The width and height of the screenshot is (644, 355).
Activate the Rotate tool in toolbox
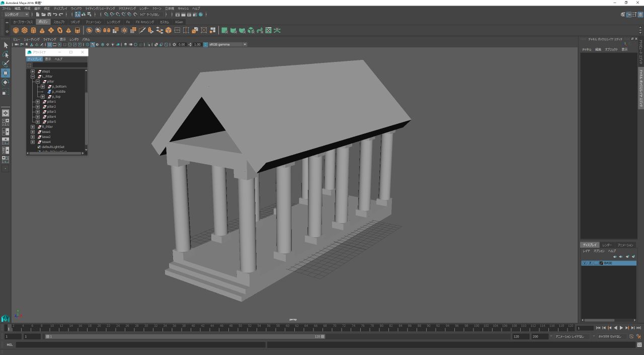(x=6, y=82)
